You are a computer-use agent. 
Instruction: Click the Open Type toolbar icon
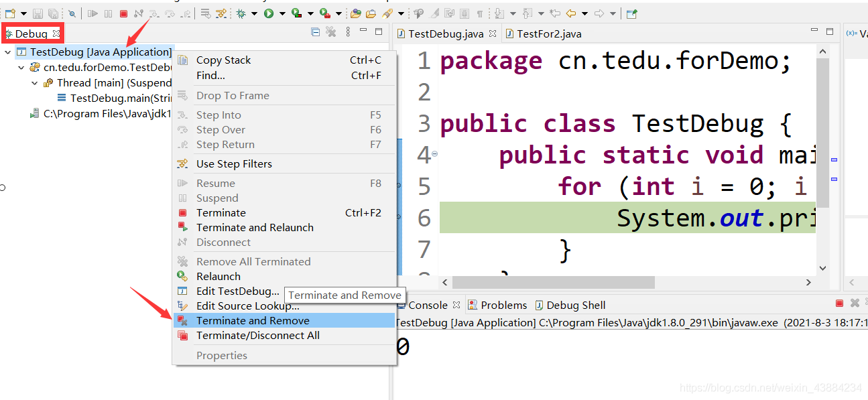click(355, 13)
